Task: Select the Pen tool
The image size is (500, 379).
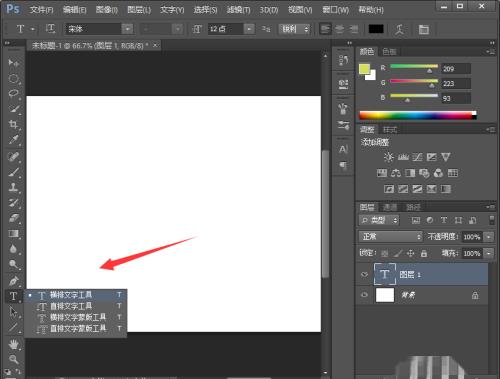Action: coord(13,281)
